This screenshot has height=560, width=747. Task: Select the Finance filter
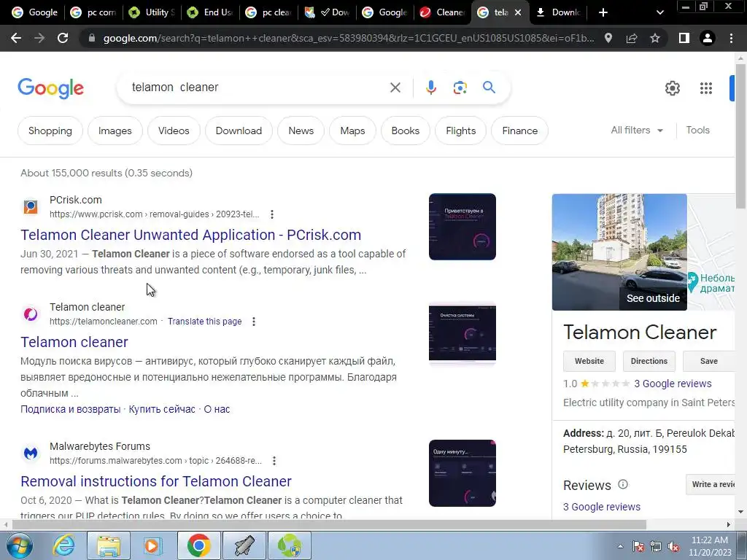pyautogui.click(x=519, y=131)
